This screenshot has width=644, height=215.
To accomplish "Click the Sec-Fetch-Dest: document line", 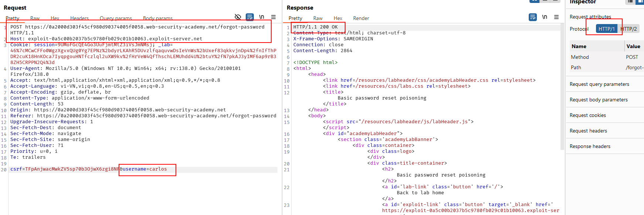I will pos(46,127).
